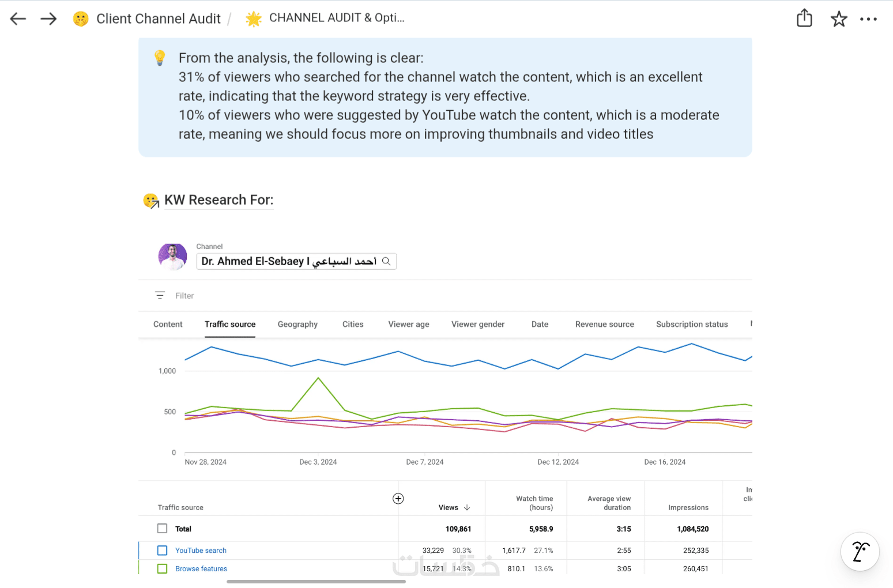Switch to the Viewer age tab

click(x=409, y=324)
